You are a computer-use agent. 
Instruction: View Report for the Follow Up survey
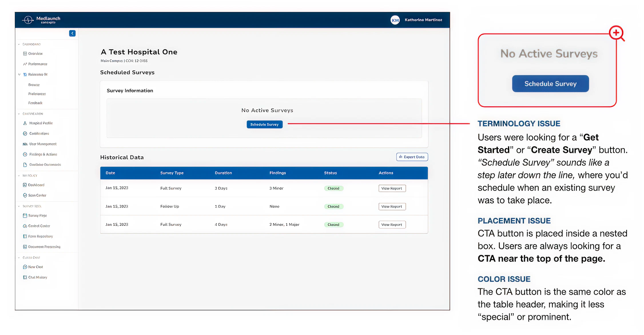coord(392,207)
